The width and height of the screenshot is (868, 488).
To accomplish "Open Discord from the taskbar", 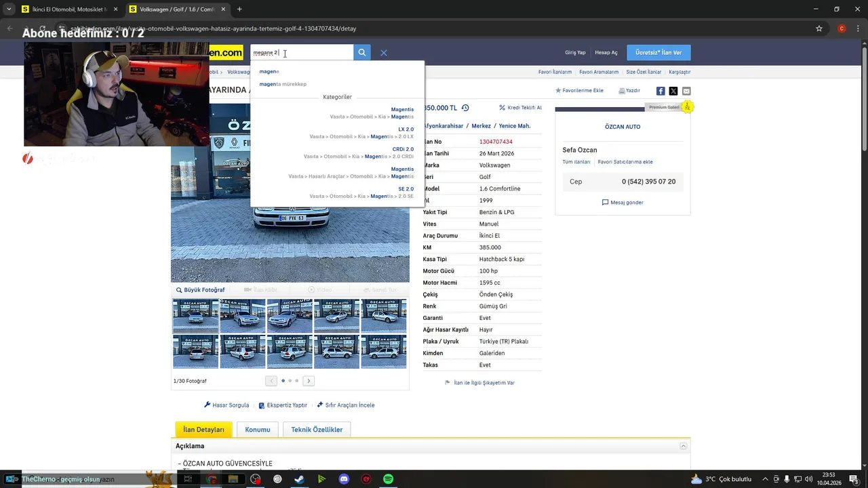I will [344, 479].
